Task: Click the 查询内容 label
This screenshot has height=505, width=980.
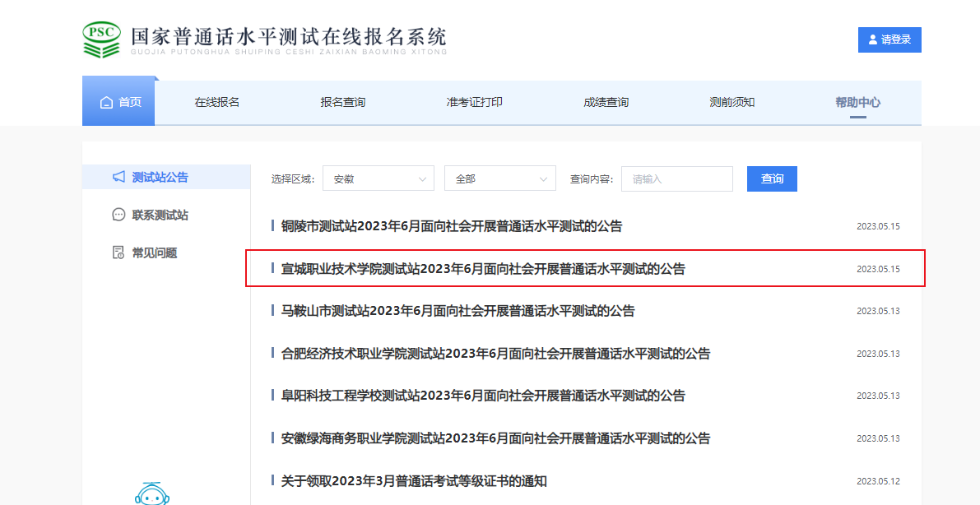Action: (x=592, y=178)
